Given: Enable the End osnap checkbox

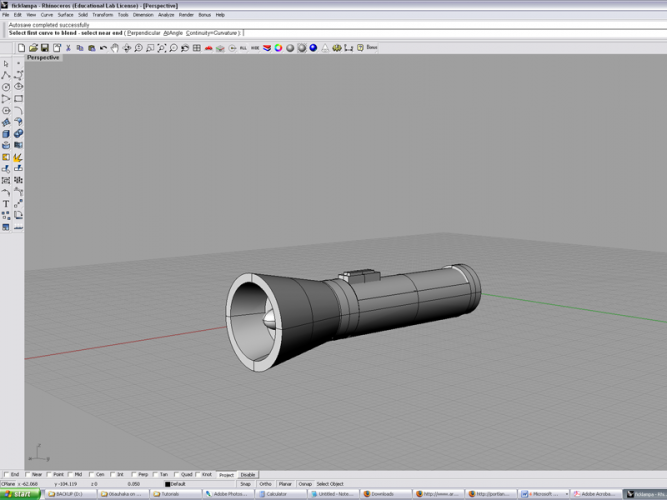Looking at the screenshot, I should 6,475.
